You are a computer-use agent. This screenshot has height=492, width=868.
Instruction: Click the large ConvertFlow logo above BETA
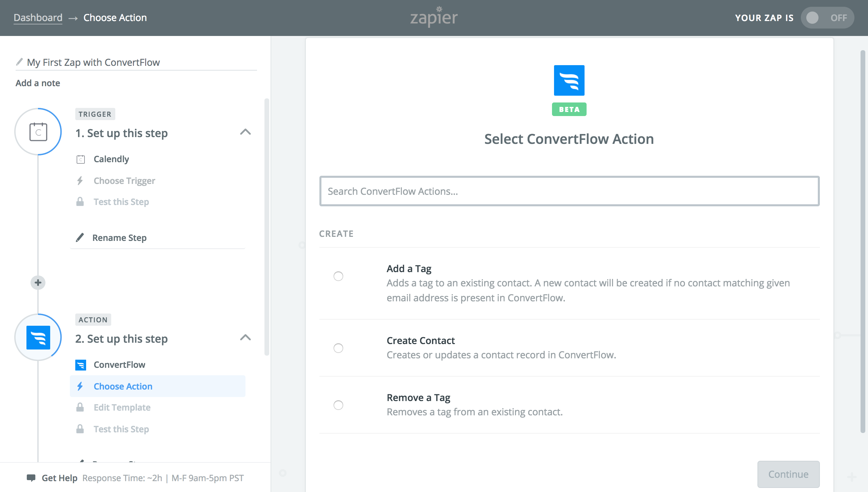[x=569, y=80]
